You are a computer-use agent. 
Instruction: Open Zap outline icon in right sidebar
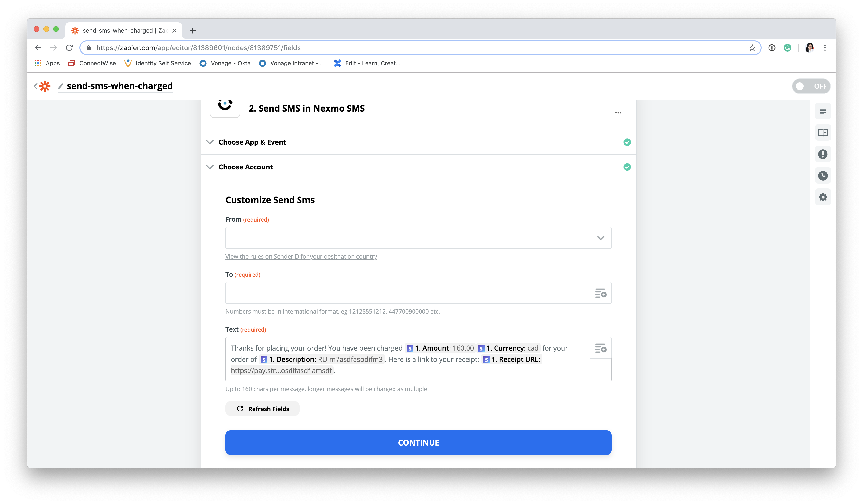(823, 111)
